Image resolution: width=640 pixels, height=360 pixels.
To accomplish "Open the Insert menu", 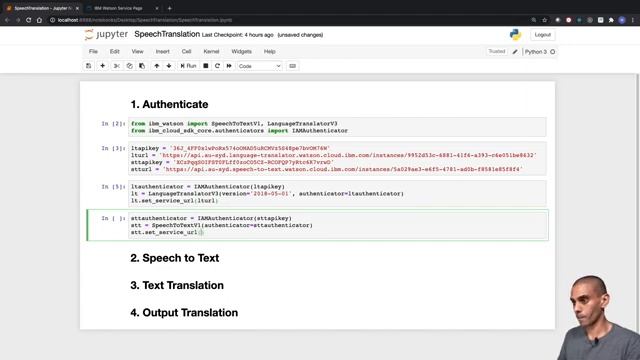I will [x=162, y=51].
